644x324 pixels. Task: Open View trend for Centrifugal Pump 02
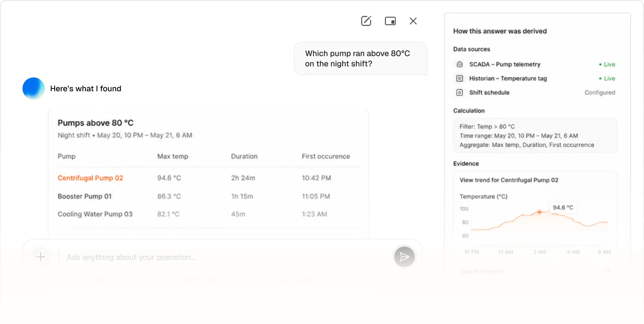click(509, 180)
